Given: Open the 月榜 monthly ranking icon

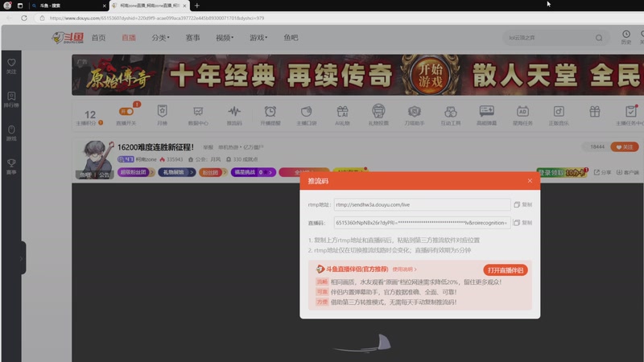Looking at the screenshot, I should coord(163,115).
